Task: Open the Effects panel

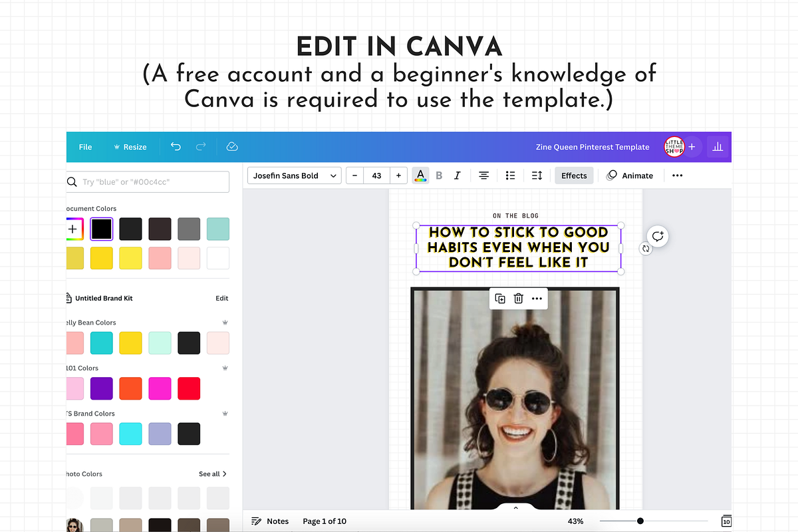Action: pyautogui.click(x=574, y=176)
